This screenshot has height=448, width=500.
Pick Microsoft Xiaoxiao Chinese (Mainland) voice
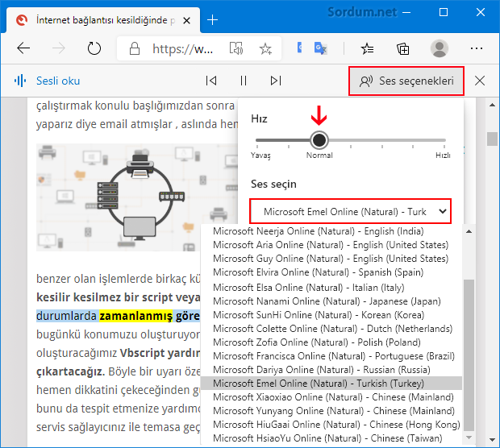[x=331, y=397]
